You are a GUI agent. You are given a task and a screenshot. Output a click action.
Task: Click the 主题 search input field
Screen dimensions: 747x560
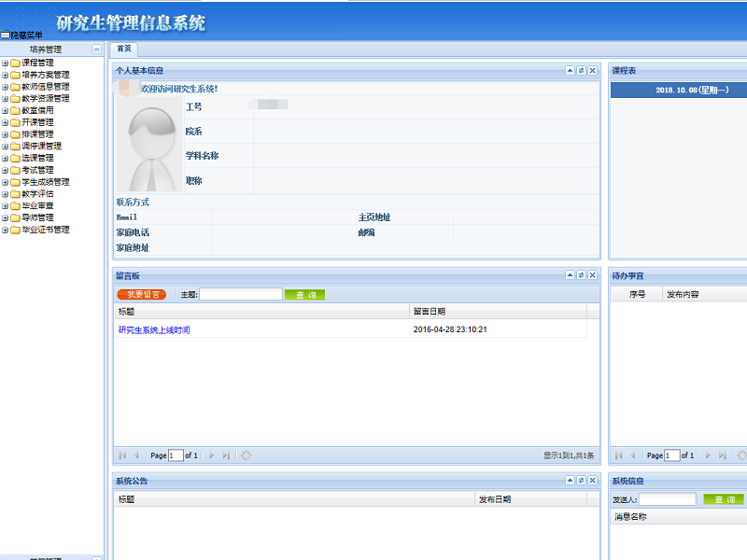tap(241, 294)
